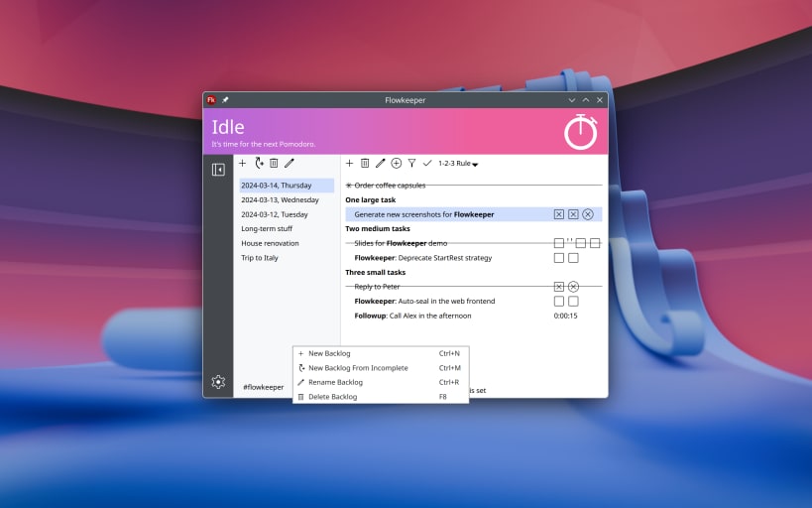Image resolution: width=812 pixels, height=508 pixels.
Task: Click trash icon in work item toolbar
Action: point(365,164)
